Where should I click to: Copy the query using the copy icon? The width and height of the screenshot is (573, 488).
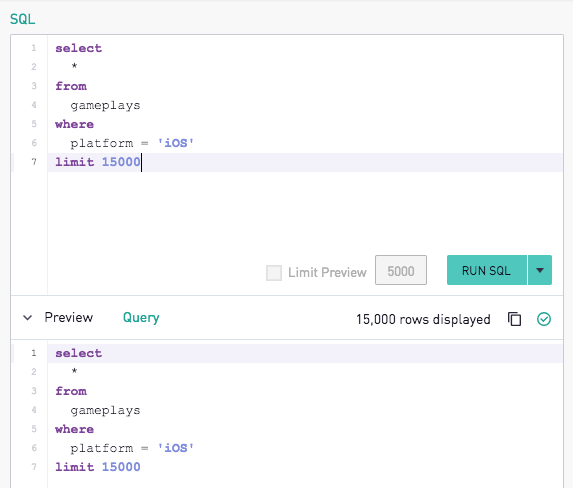[515, 319]
